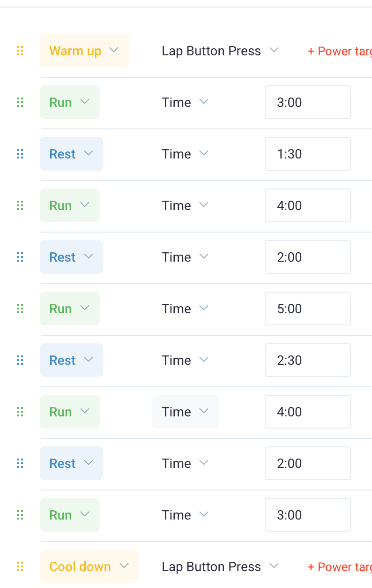Click the drag handle of the first 2:00 Rest step
Screen dimensions: 372x588
pyautogui.click(x=20, y=257)
